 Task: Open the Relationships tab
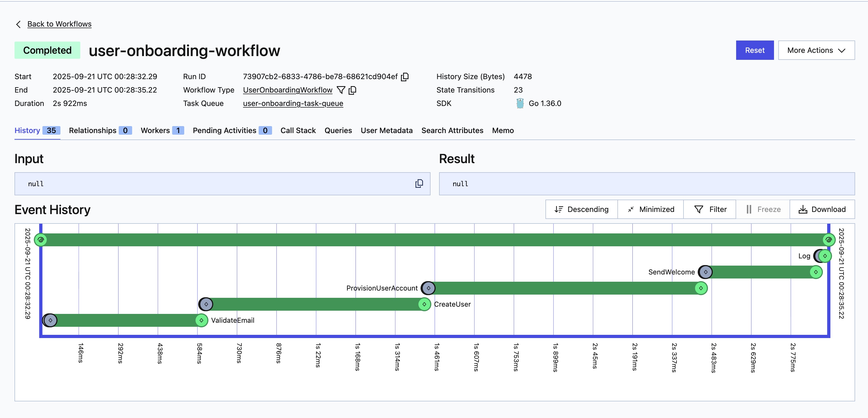(100, 131)
